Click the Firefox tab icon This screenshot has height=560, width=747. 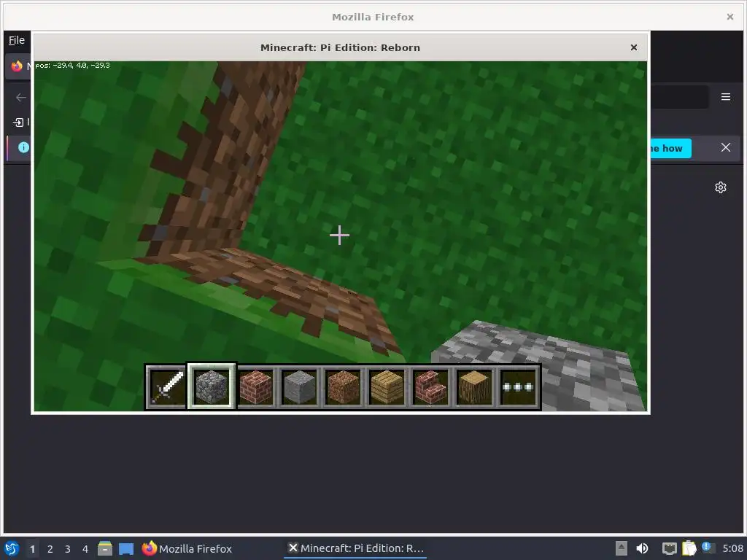[x=18, y=66]
